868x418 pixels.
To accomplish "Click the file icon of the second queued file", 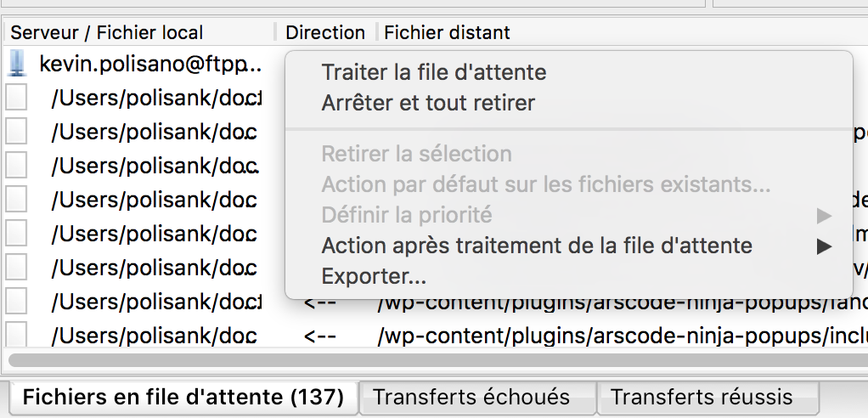I will click(15, 132).
